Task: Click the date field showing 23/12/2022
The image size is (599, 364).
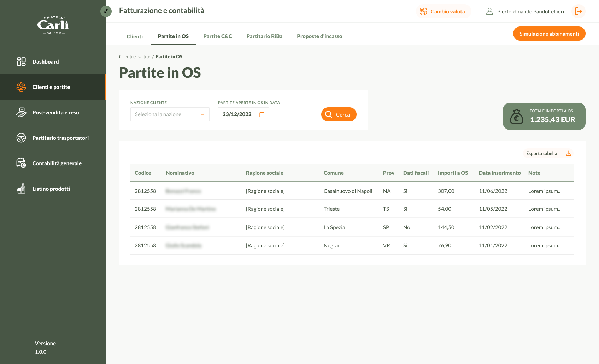Action: [237, 114]
